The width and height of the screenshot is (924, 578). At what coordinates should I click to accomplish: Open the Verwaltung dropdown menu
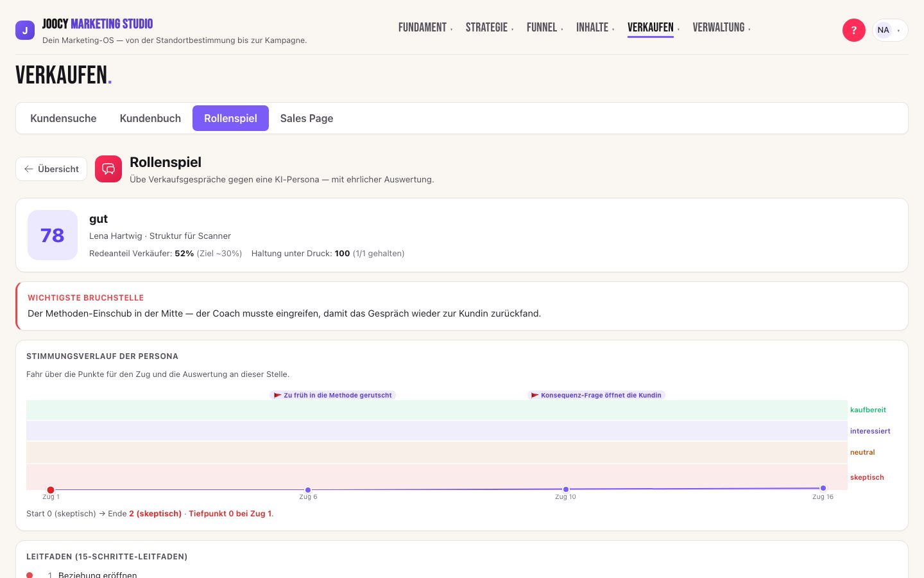721,28
